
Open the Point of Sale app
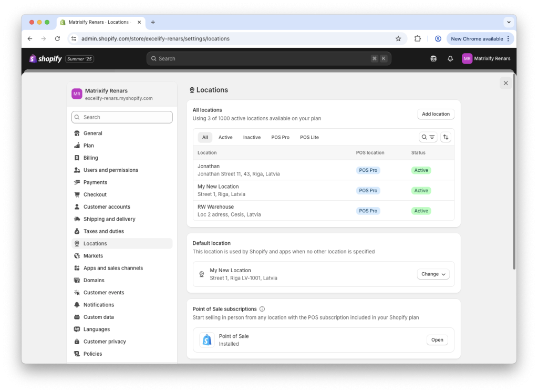437,339
